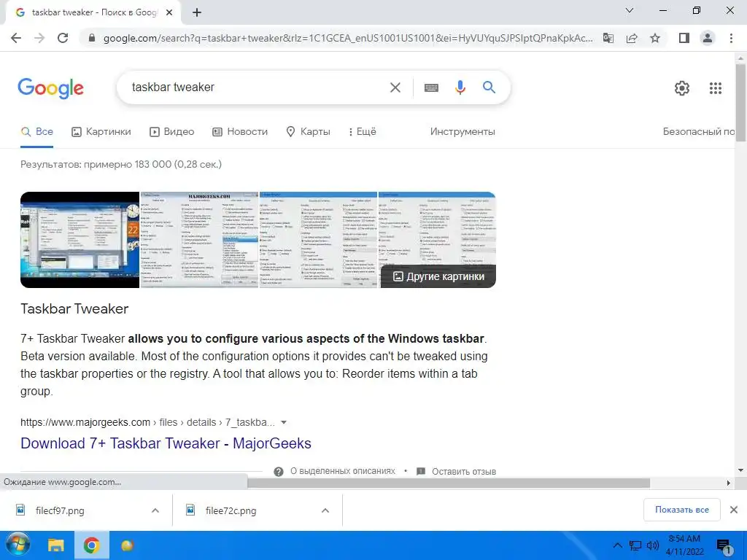The width and height of the screenshot is (747, 560).
Task: Submit search with the magnifier icon
Action: pos(489,87)
